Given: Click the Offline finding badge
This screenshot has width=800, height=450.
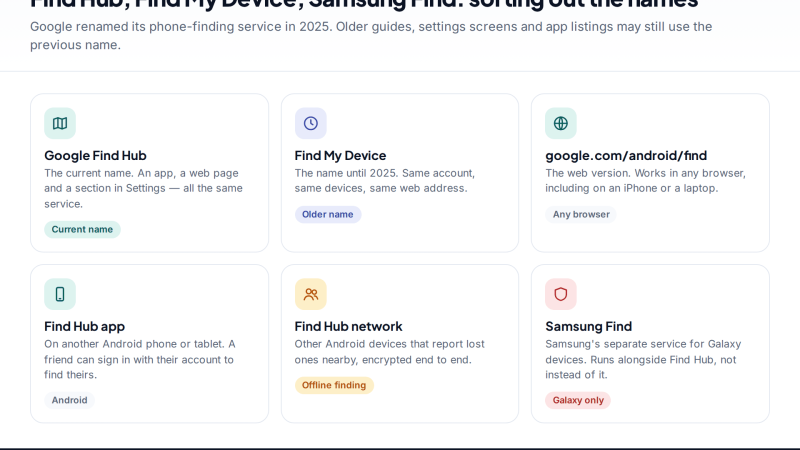Looking at the screenshot, I should tap(334, 385).
